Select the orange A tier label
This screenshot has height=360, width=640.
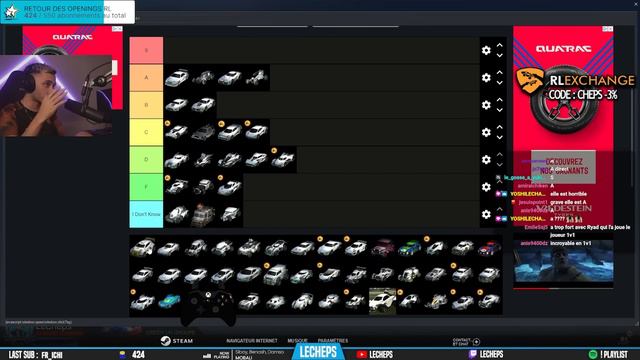(146, 78)
